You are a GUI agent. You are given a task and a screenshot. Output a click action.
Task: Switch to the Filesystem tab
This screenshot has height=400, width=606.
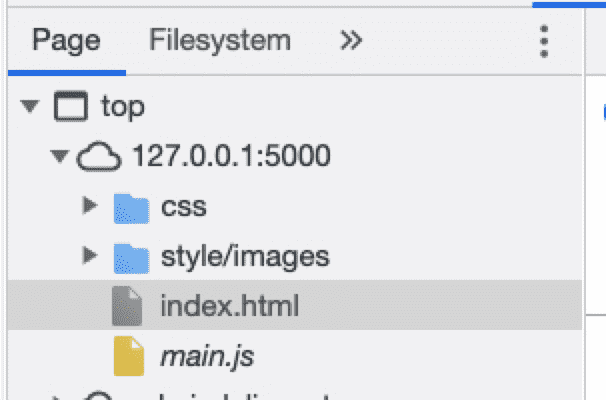tap(220, 40)
